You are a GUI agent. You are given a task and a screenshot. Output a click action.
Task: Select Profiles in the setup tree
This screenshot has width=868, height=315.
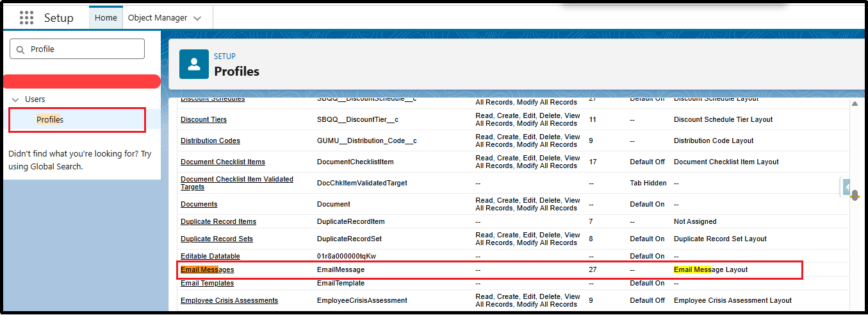pyautogui.click(x=50, y=120)
